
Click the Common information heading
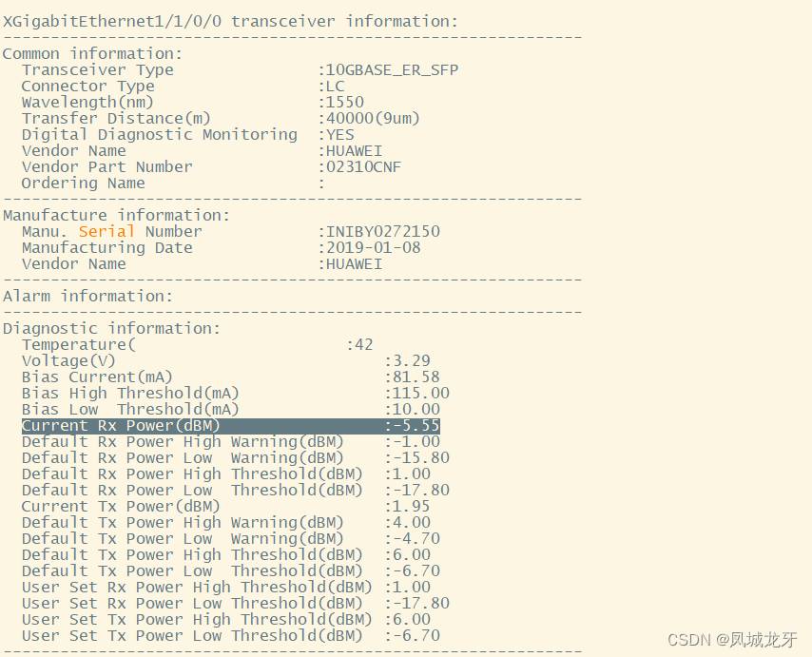click(92, 54)
